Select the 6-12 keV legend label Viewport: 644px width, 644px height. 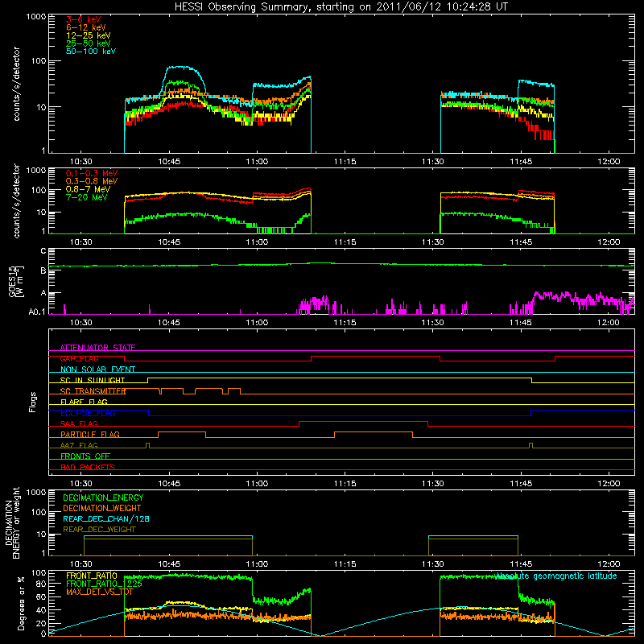(x=86, y=27)
